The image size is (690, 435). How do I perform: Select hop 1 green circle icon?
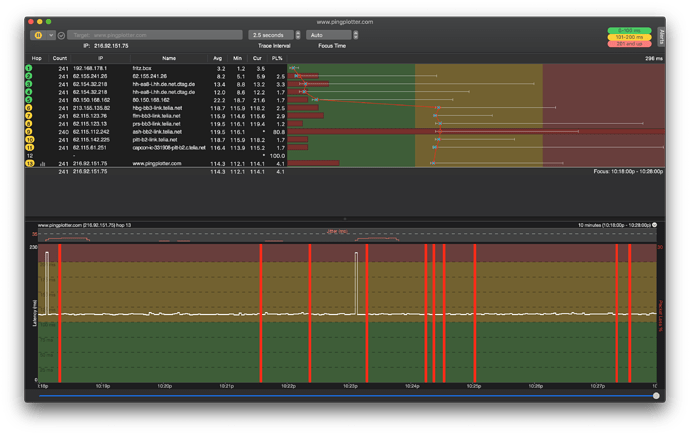[29, 68]
